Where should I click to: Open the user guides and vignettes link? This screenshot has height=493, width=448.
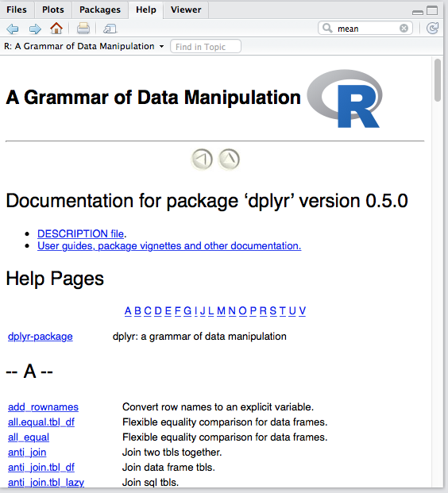tap(169, 245)
